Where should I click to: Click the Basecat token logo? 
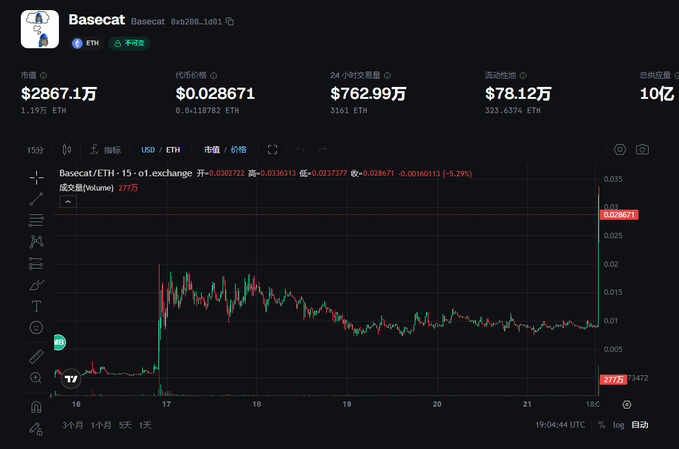[40, 29]
